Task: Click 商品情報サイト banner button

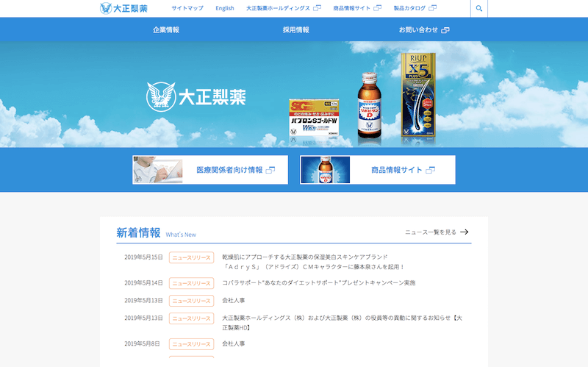Action: (x=378, y=170)
